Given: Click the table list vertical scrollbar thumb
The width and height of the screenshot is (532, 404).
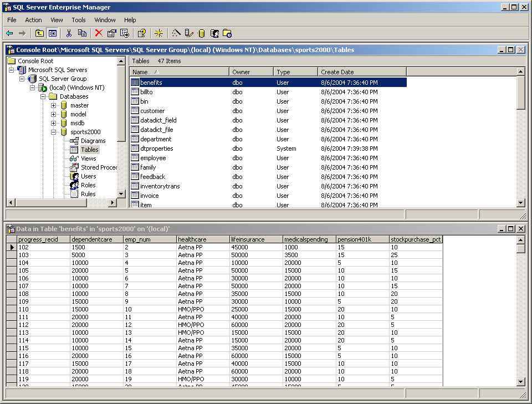Looking at the screenshot, I should click(521, 92).
